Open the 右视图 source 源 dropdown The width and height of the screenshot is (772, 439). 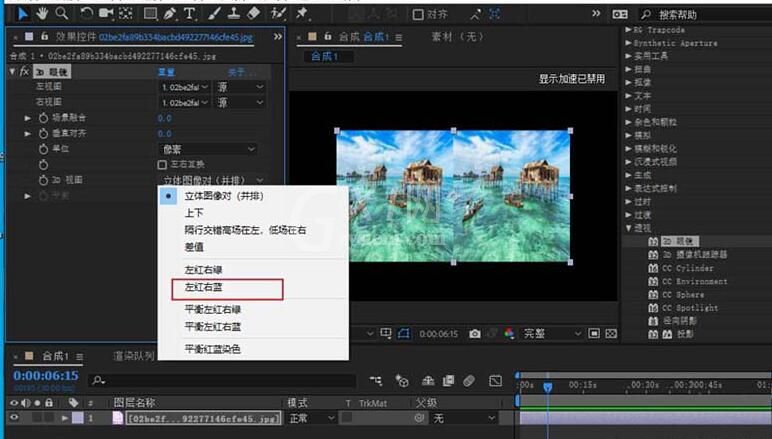pos(240,102)
